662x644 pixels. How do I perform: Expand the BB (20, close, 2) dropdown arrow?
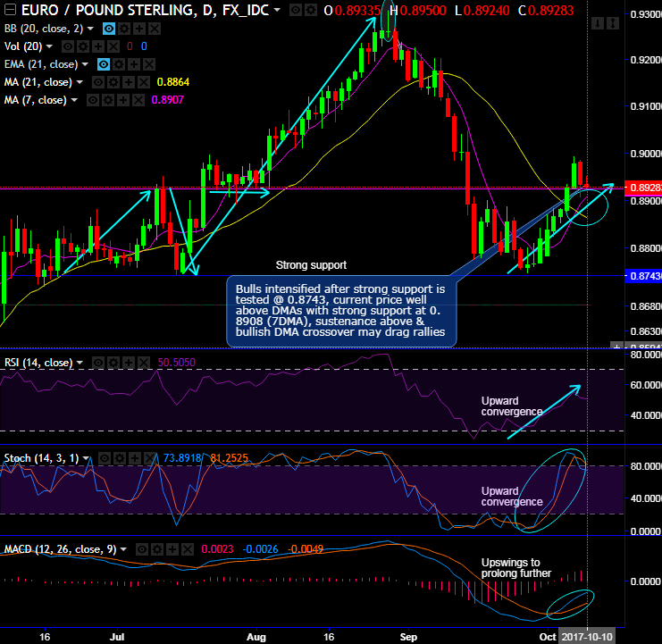click(x=90, y=29)
